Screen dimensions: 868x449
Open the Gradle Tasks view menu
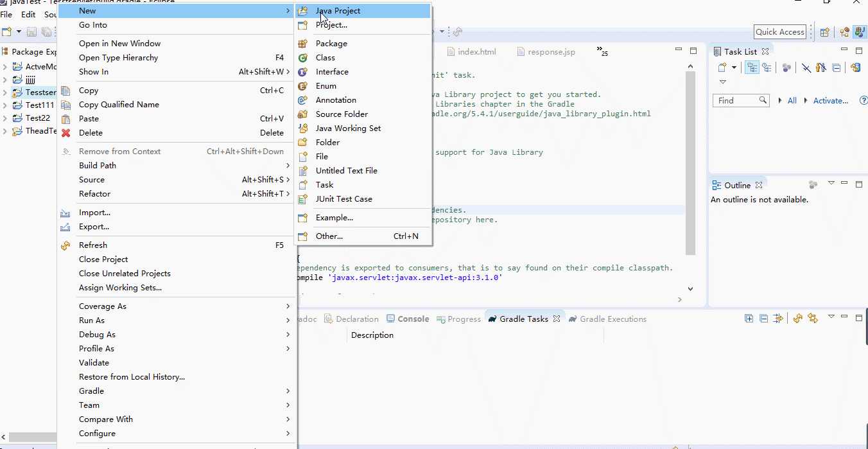[831, 317]
